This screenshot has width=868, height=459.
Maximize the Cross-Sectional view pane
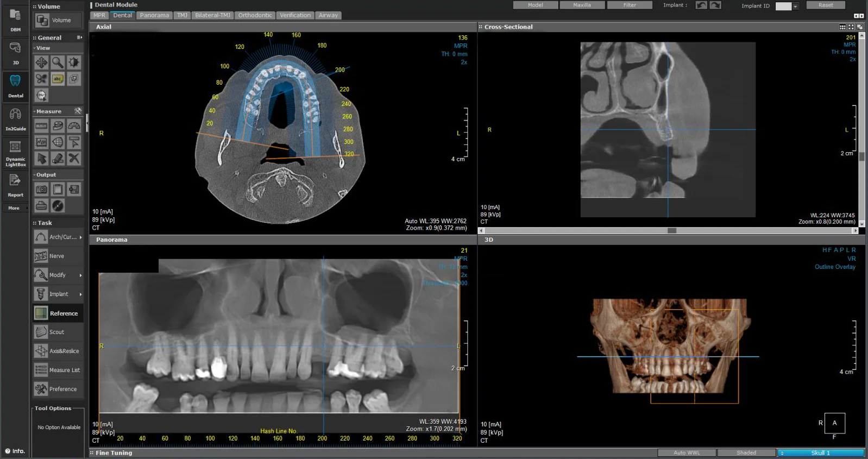(x=859, y=27)
